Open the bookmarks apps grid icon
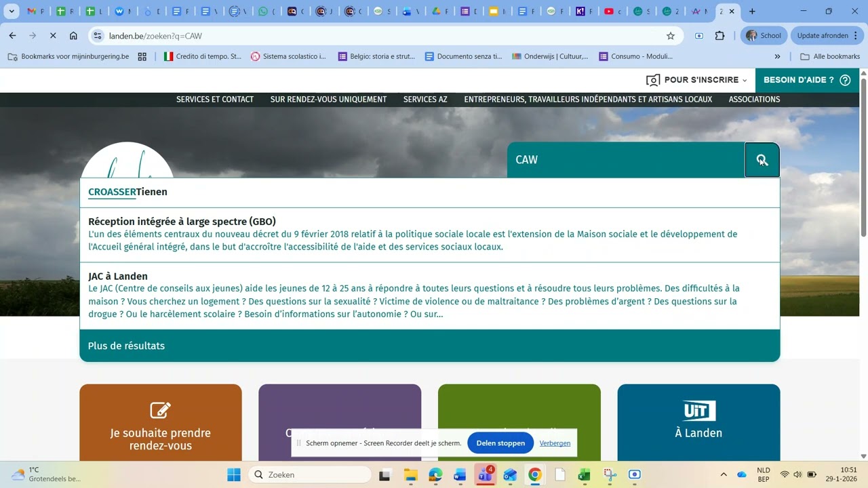The height and width of the screenshot is (488, 868). coord(142,56)
